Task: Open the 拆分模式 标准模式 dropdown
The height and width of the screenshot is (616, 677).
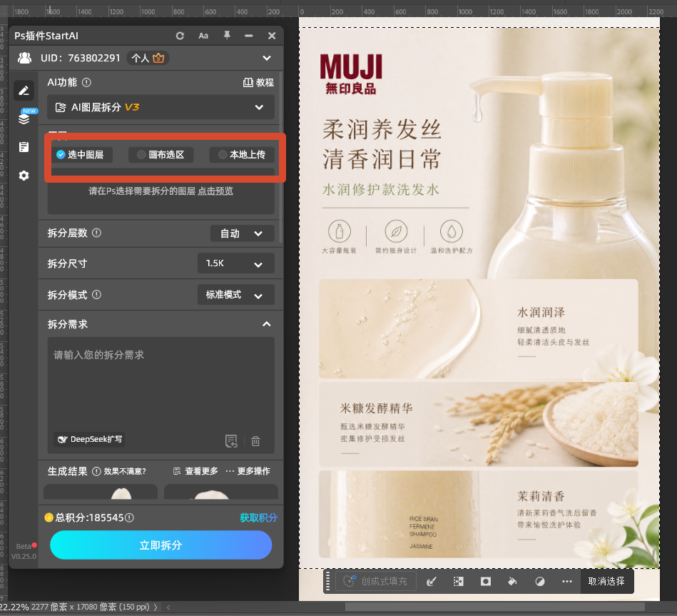Action: [x=235, y=295]
